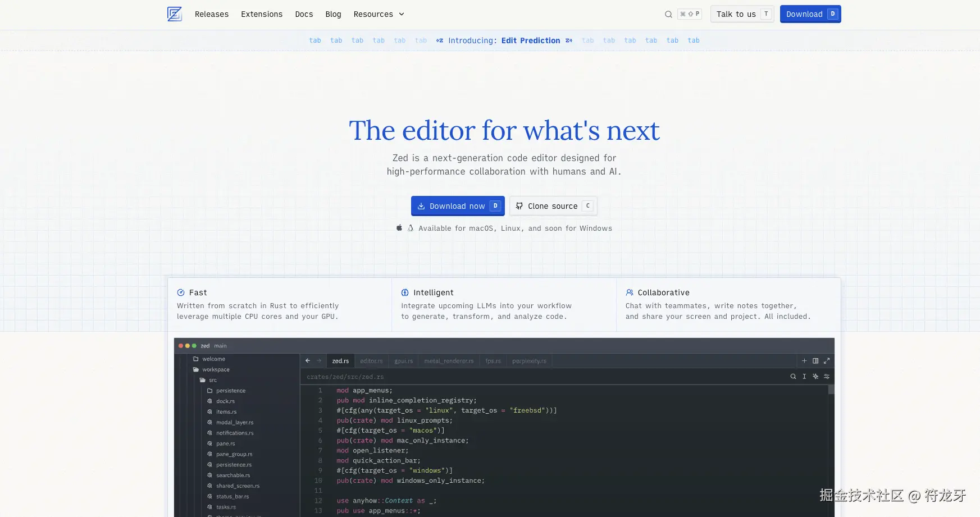Click the Linux penguin platform icon
Viewport: 980px width, 517px height.
pos(411,228)
